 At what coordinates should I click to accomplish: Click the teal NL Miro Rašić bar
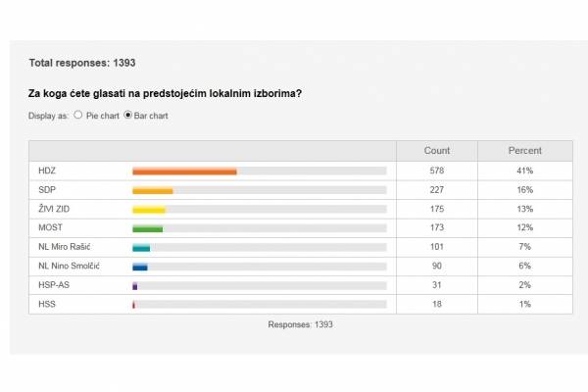[x=141, y=247]
